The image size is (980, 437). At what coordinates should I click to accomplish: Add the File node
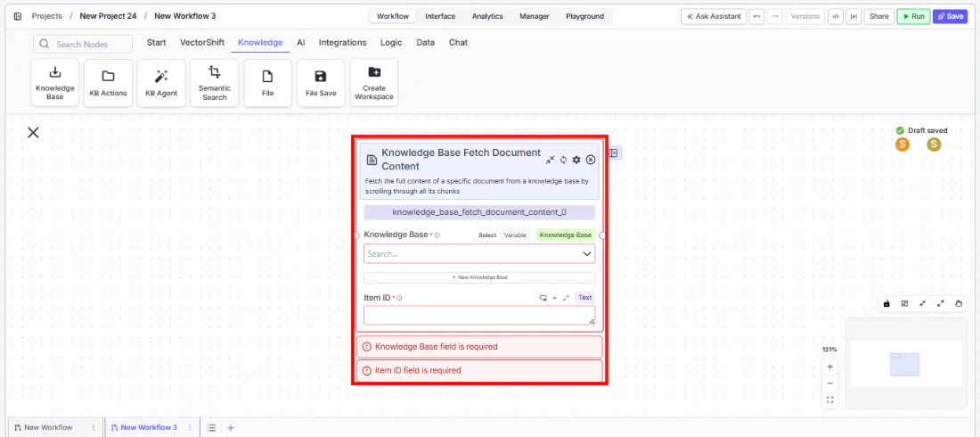coord(267,83)
